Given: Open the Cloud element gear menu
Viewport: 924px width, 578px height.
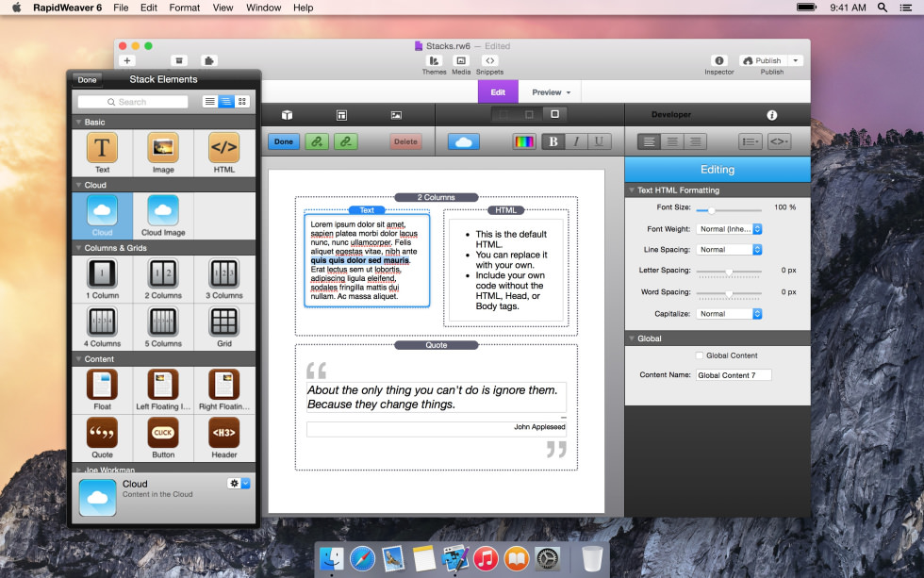Looking at the screenshot, I should [x=239, y=483].
